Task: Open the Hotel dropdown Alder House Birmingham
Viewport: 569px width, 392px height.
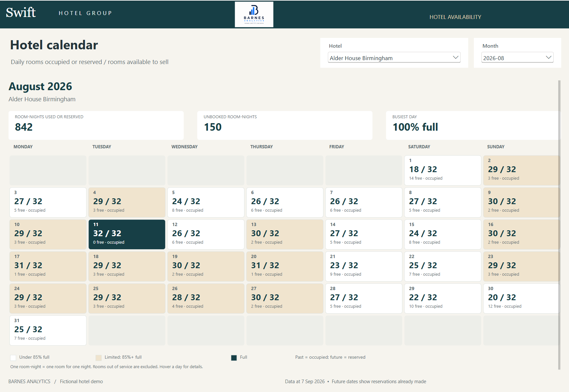Action: (x=394, y=57)
